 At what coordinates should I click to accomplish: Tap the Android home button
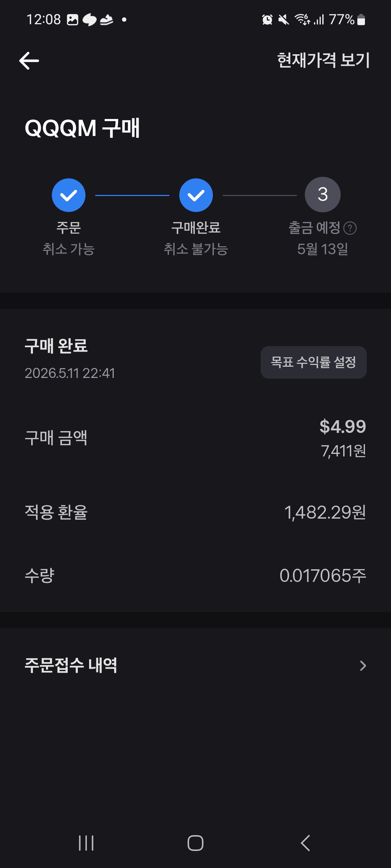click(195, 843)
